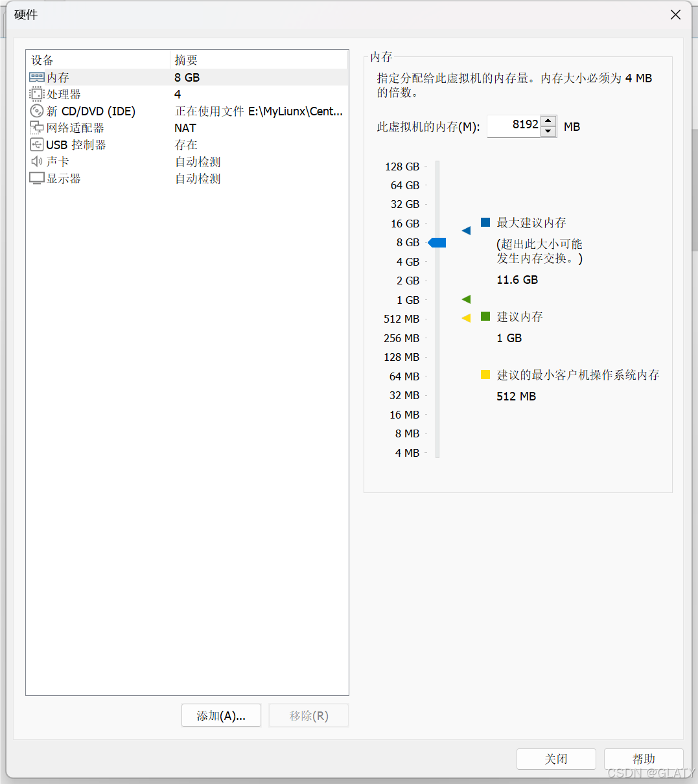Click the memory (内存) device icon

pos(37,77)
